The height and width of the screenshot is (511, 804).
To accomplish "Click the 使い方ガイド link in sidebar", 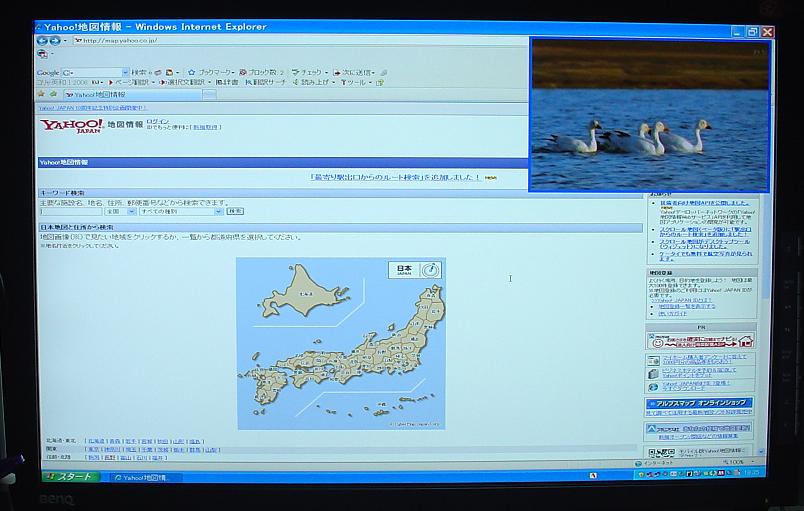I will 672,314.
